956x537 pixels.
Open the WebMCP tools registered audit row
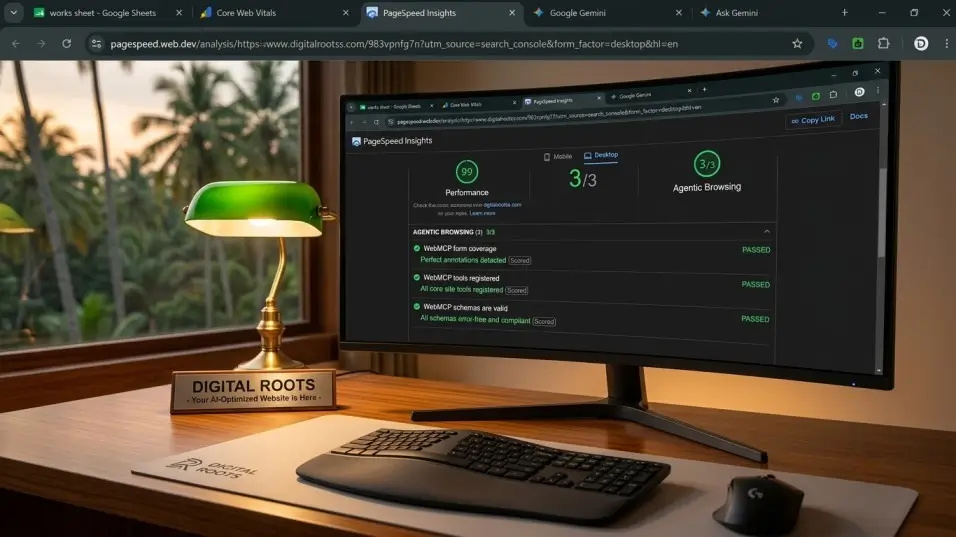[x=591, y=284]
